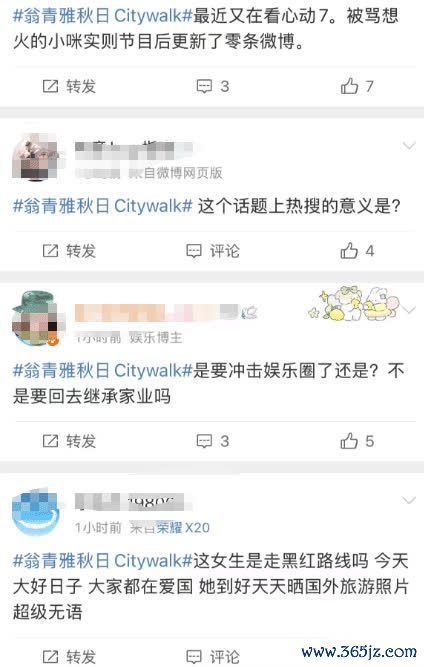Repost the 这个话题上热搜的意义 post

pyautogui.click(x=69, y=251)
